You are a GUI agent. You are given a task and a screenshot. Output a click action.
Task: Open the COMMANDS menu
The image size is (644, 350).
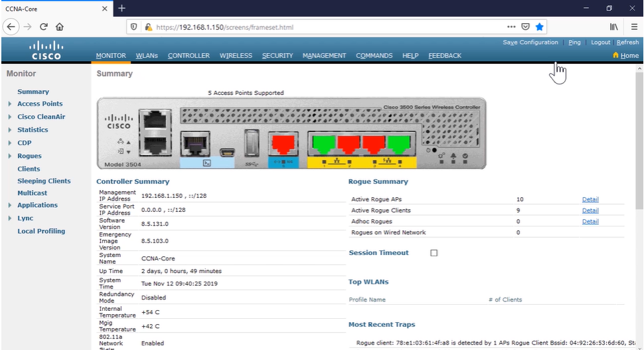click(374, 56)
